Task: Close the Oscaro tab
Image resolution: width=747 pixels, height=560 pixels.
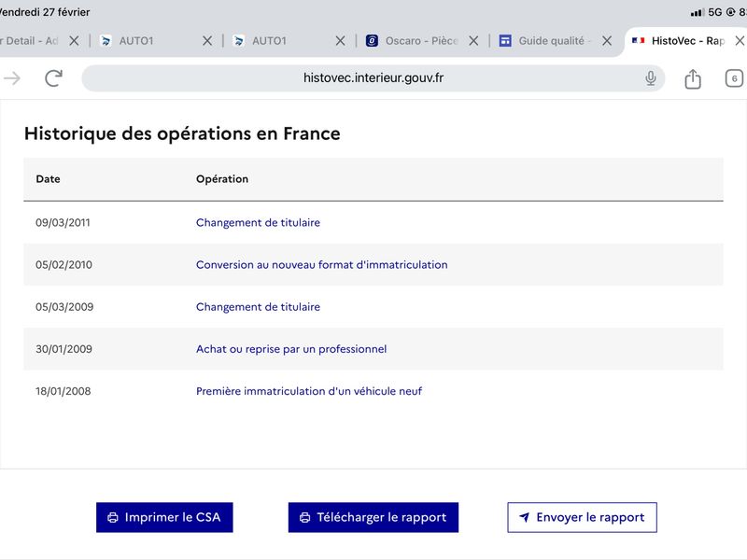Action: tap(473, 41)
